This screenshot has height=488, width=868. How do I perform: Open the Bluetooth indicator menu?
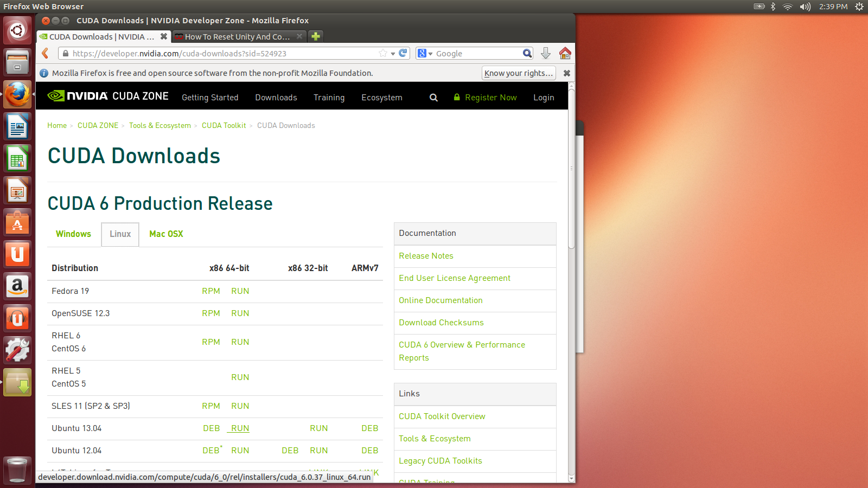[x=773, y=7]
